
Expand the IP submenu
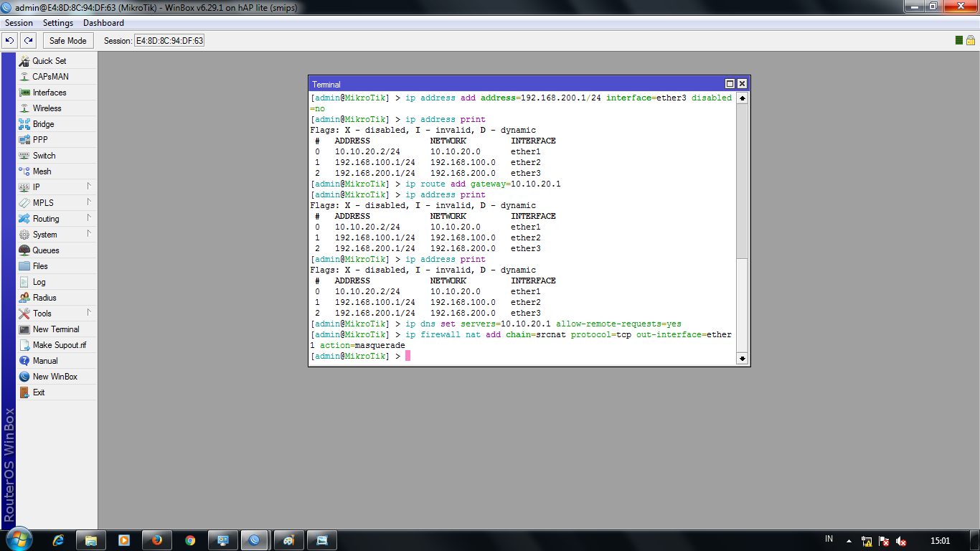coord(56,187)
